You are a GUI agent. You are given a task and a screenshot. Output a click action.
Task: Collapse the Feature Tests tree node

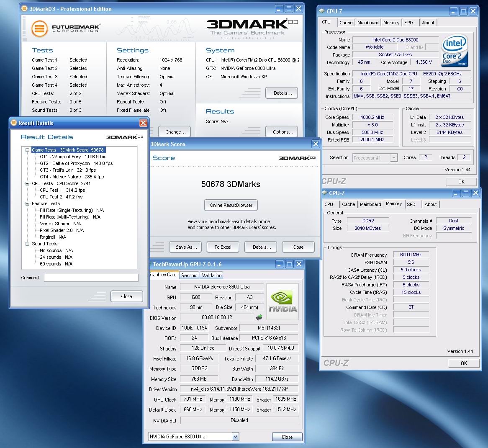point(27,203)
